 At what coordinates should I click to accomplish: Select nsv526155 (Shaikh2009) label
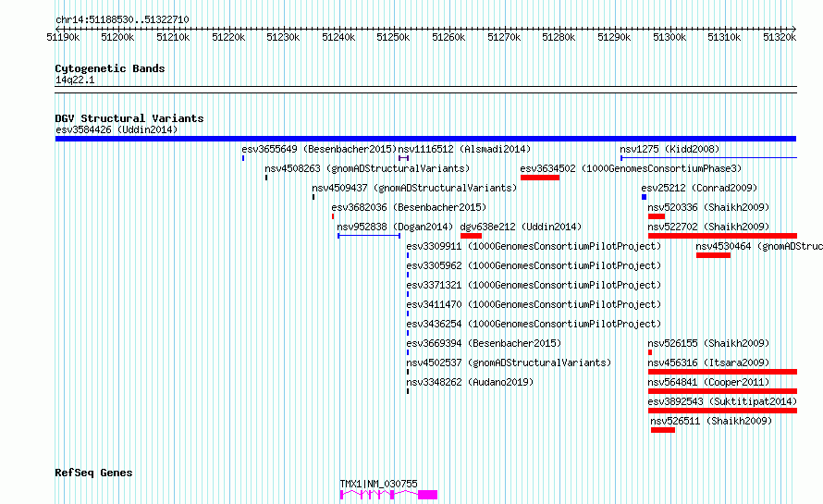tap(708, 343)
